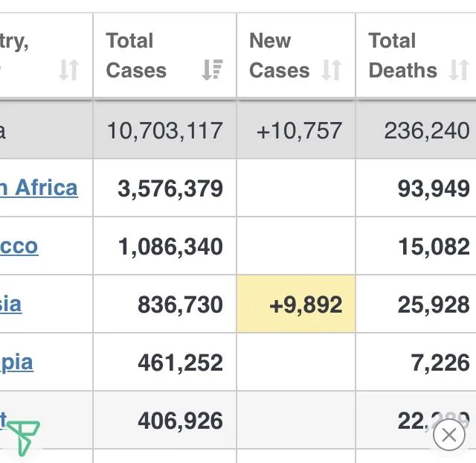Select the yellow highlighted +9,892 new cases cell
476x463 pixels.
click(x=296, y=304)
